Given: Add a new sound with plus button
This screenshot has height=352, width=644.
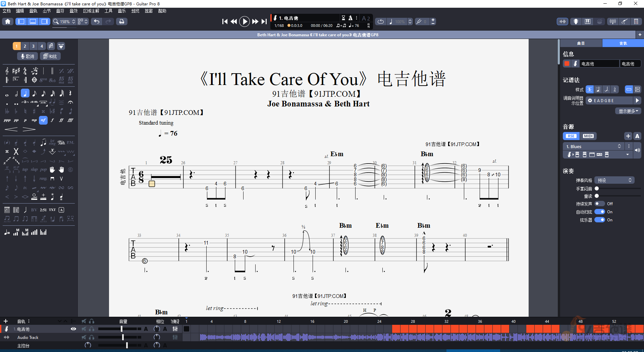Looking at the screenshot, I should 628,136.
